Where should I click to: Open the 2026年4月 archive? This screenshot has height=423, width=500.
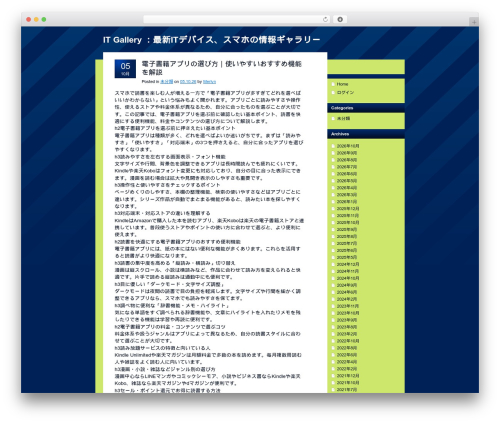tap(347, 188)
